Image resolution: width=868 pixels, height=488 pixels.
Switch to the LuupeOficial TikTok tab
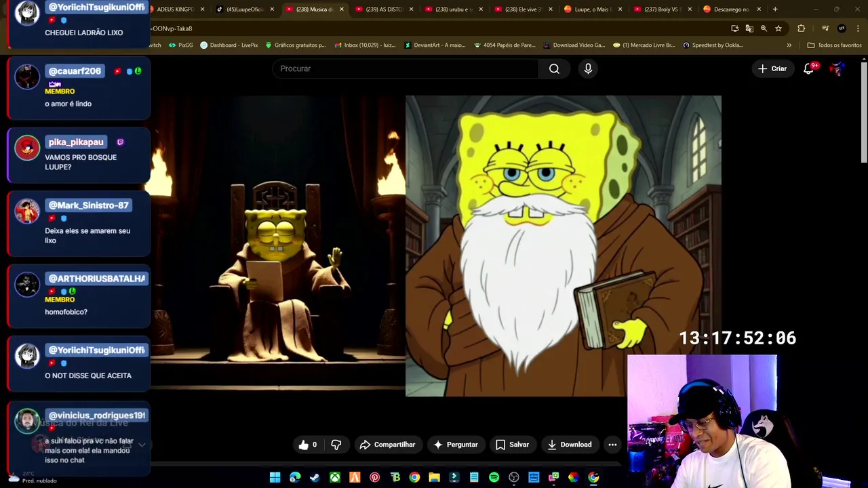pyautogui.click(x=244, y=9)
